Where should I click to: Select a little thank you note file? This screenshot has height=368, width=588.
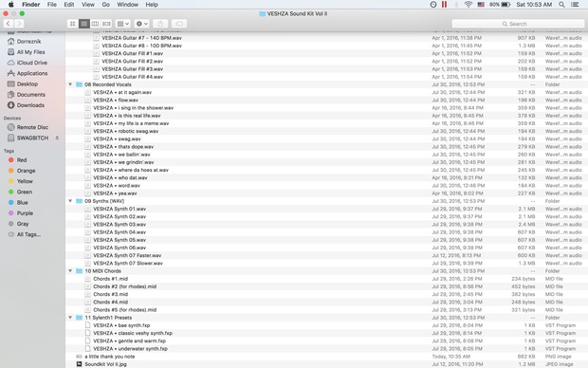[x=109, y=357]
